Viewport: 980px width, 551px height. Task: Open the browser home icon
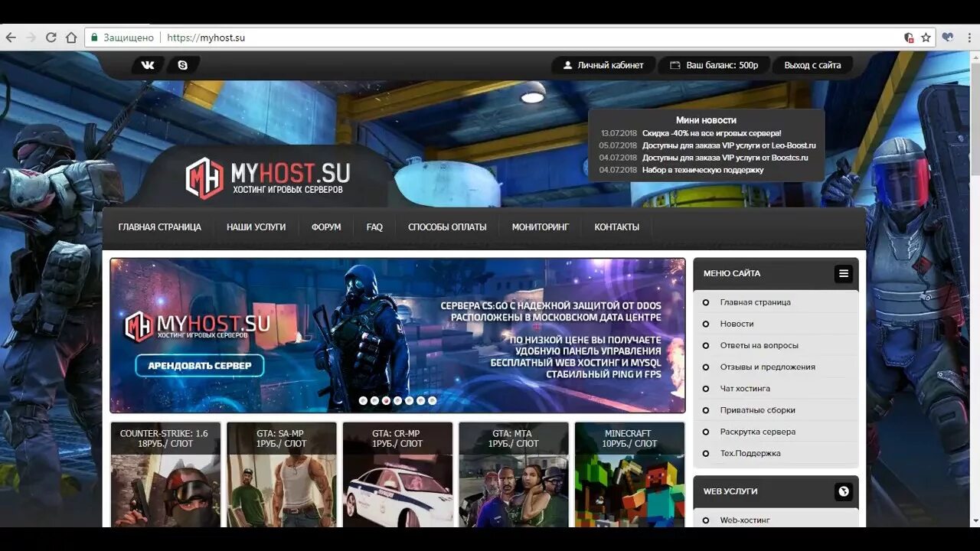point(71,37)
